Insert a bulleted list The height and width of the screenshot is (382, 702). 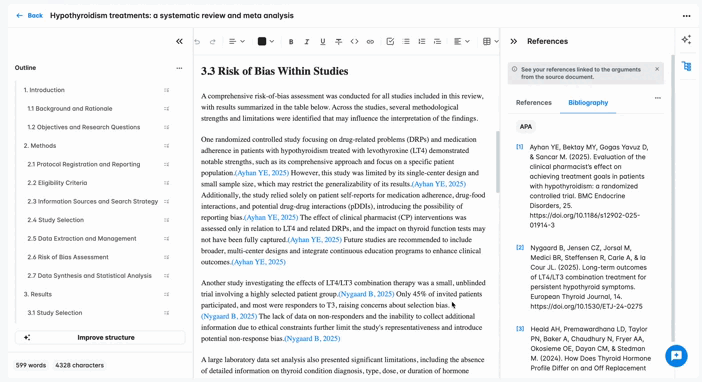coord(406,42)
